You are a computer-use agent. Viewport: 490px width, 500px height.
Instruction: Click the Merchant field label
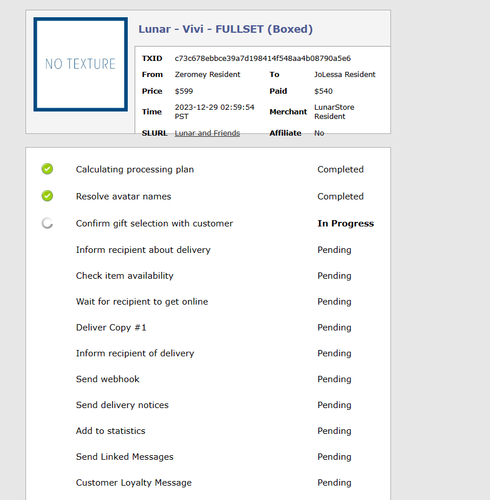(288, 112)
